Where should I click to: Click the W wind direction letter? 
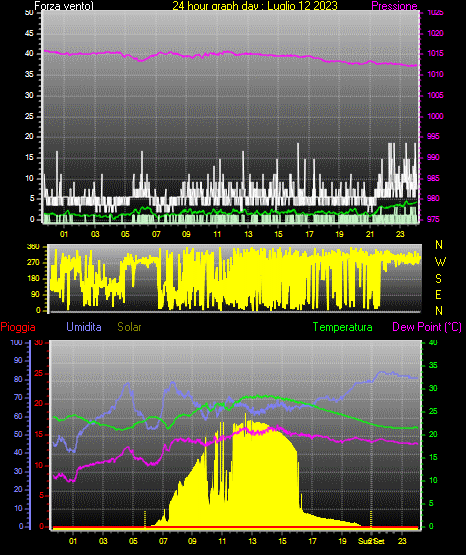pos(440,262)
